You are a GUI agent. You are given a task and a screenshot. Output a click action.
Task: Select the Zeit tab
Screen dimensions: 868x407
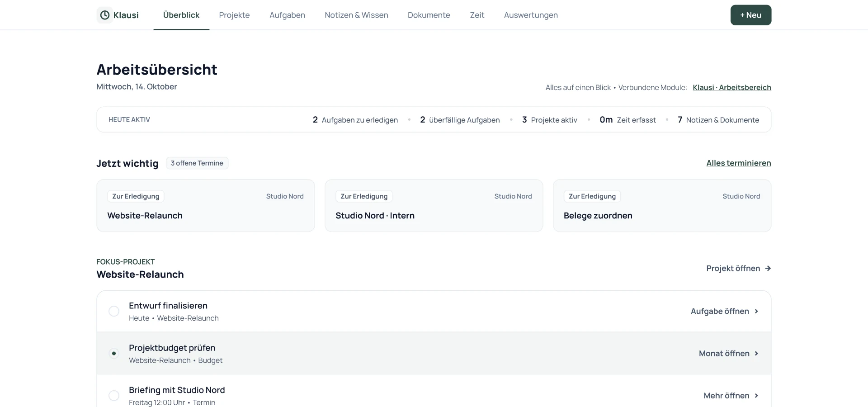click(x=477, y=15)
